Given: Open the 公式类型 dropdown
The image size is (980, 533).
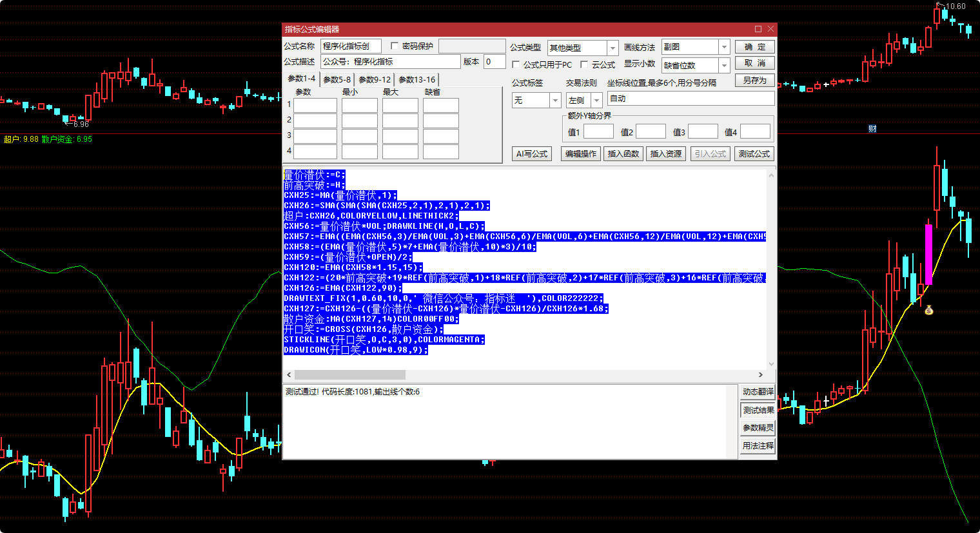Looking at the screenshot, I should (612, 48).
